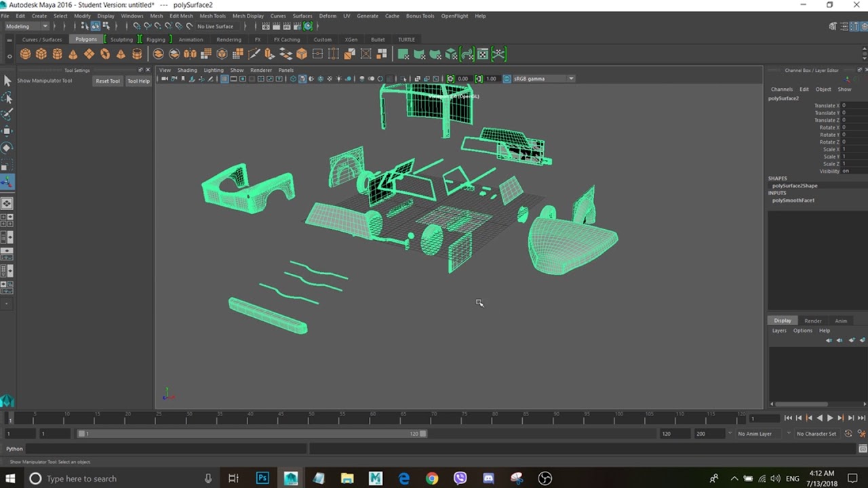This screenshot has height=488, width=868.
Task: Click the polygon torus shelf icon
Action: tap(105, 54)
